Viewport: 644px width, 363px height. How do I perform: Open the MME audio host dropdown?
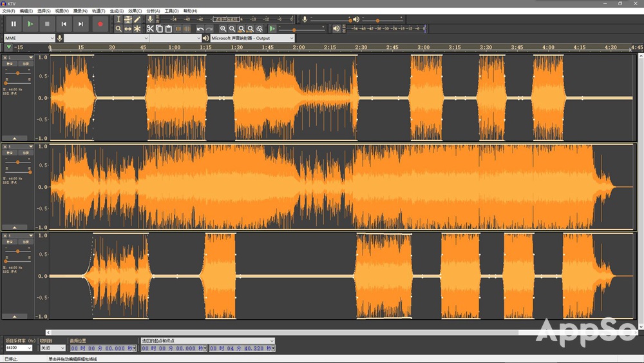tap(30, 38)
